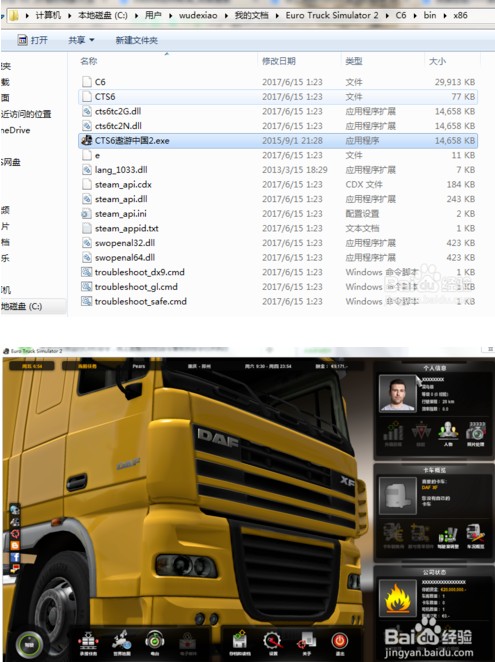
Task: Open the 共享 dropdown menu
Action: click(x=81, y=40)
